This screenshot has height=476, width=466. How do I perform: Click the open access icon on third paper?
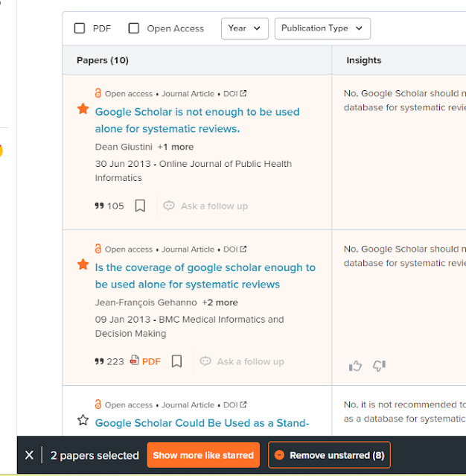coord(98,404)
